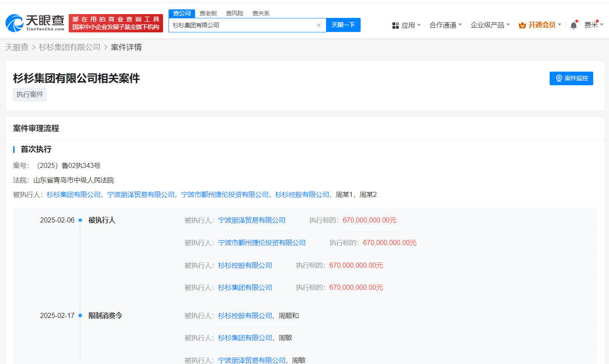Open 杉杉集团有限公司 in the top 被执行人 list

pyautogui.click(x=73, y=195)
